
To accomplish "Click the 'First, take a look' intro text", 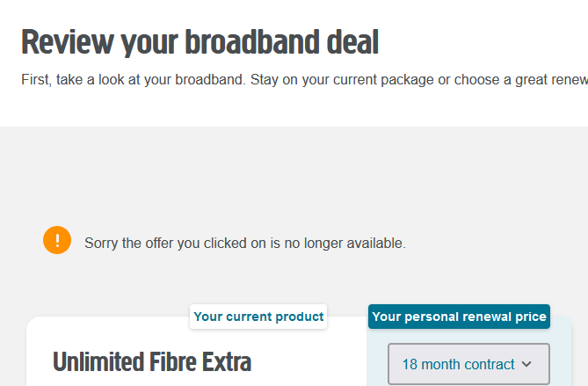I will coord(132,80).
